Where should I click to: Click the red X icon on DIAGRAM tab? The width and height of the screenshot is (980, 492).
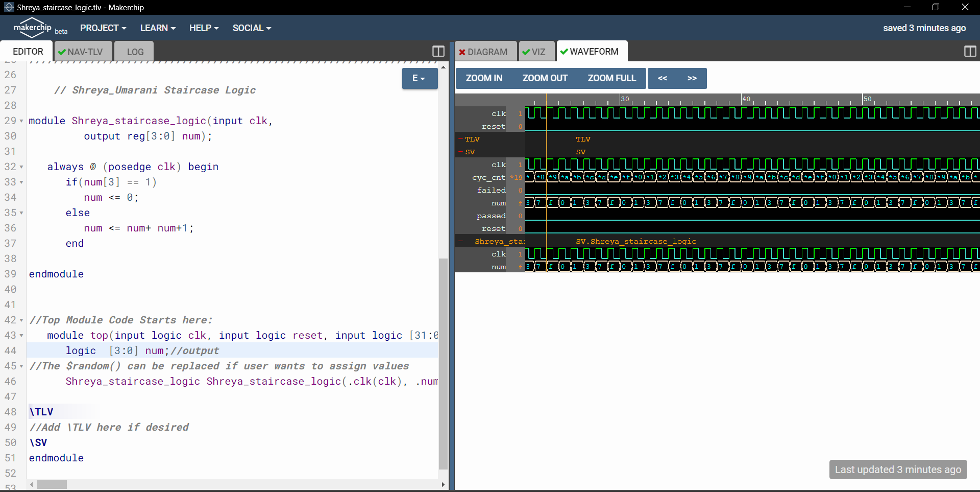click(x=462, y=52)
